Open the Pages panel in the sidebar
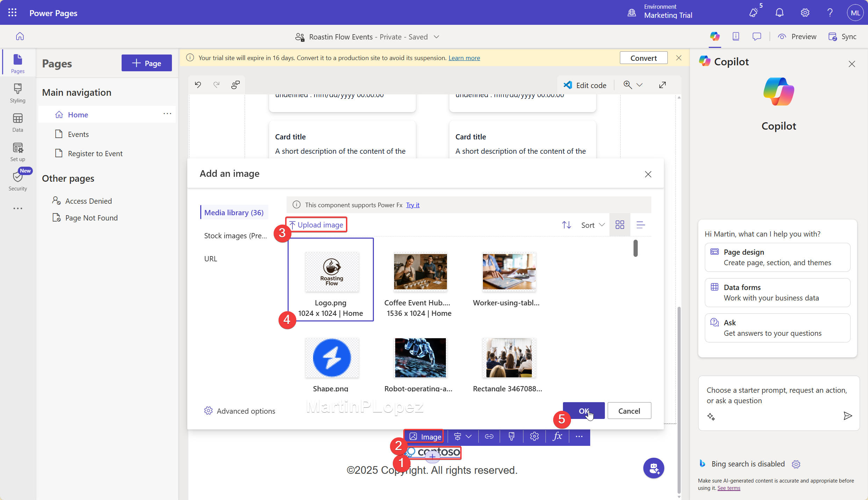This screenshot has width=868, height=500. (17, 62)
